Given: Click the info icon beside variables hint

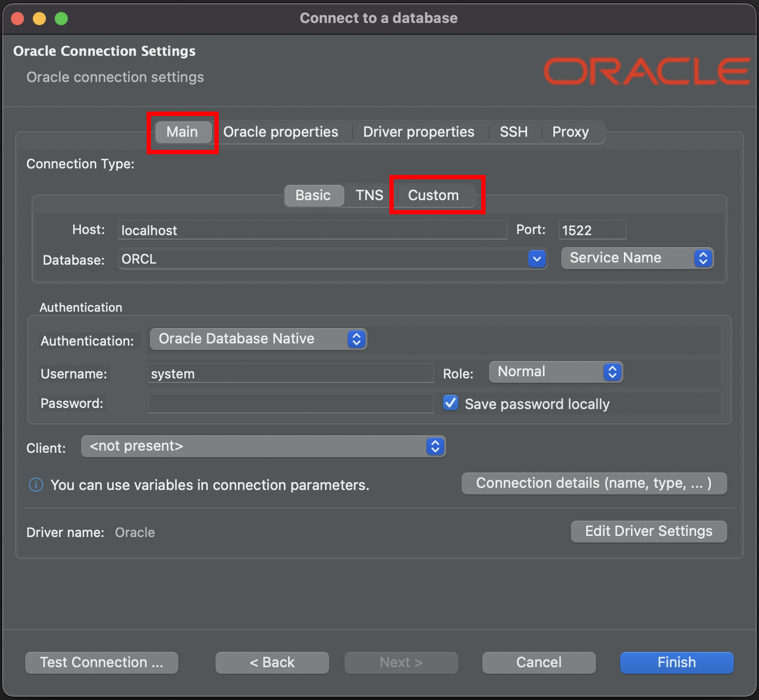Looking at the screenshot, I should (36, 485).
